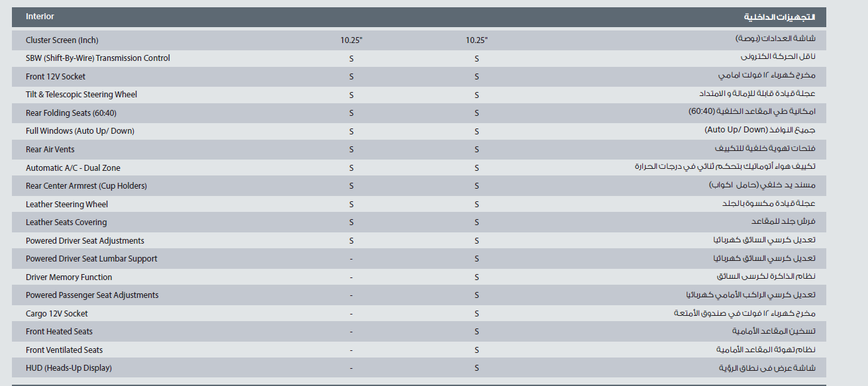Screen dimensions: 868x386
Task: Click the Interior section header
Action: tap(40, 17)
